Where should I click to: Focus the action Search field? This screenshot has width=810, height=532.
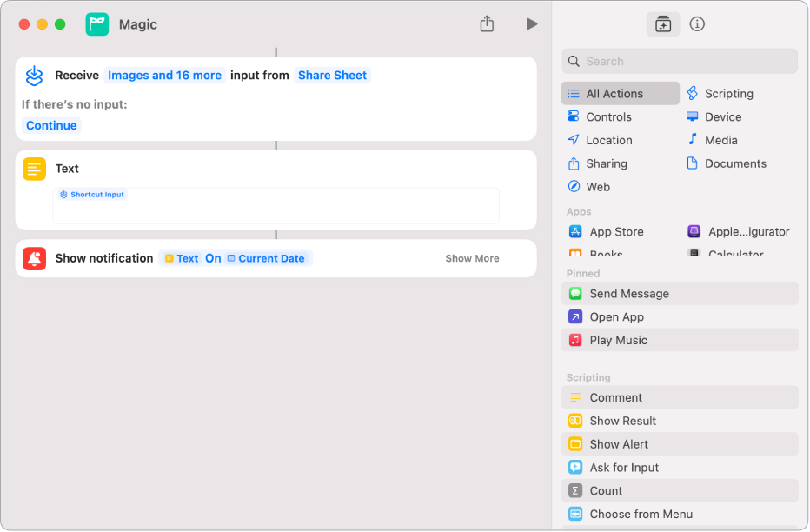[x=680, y=62]
